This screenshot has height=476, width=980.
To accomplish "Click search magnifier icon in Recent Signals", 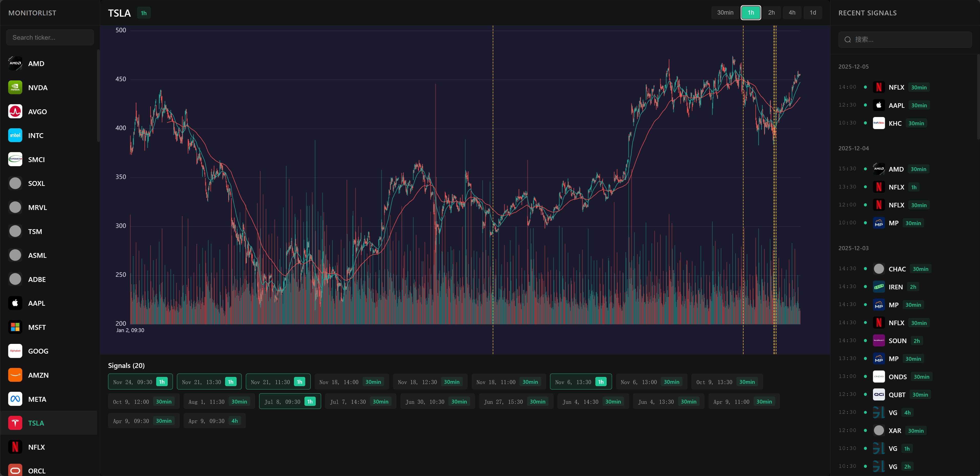I will tap(848, 40).
